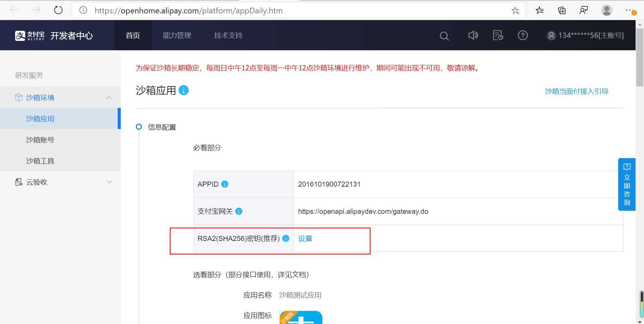Screen dimensions: 644x324
Task: Click the info icon next to APPID
Action: point(224,184)
